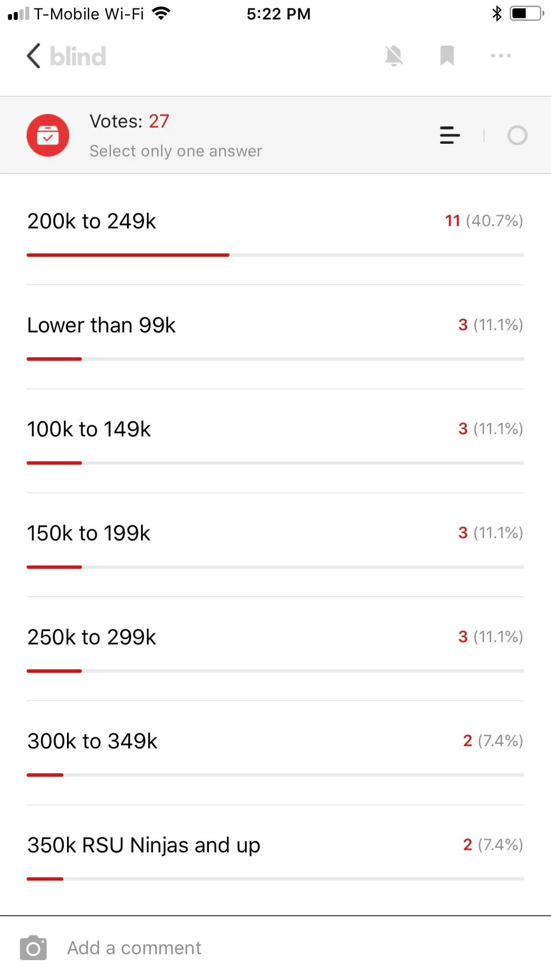551x980 pixels.
Task: Tap the 200k to 249k progress bar
Action: tap(275, 255)
